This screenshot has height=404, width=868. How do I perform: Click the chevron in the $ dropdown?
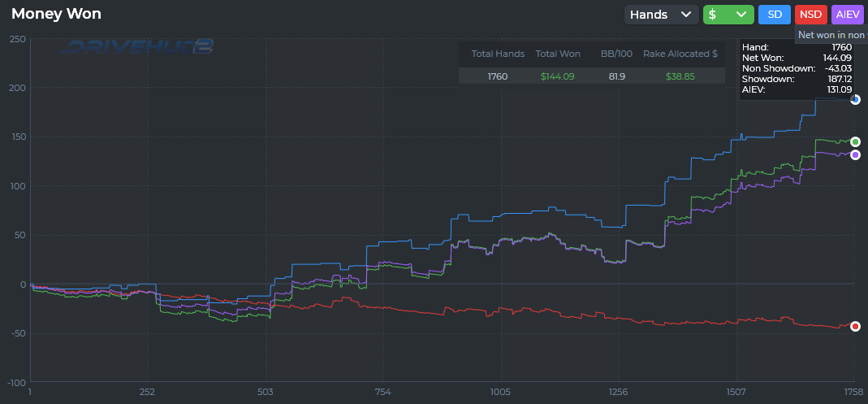point(741,15)
